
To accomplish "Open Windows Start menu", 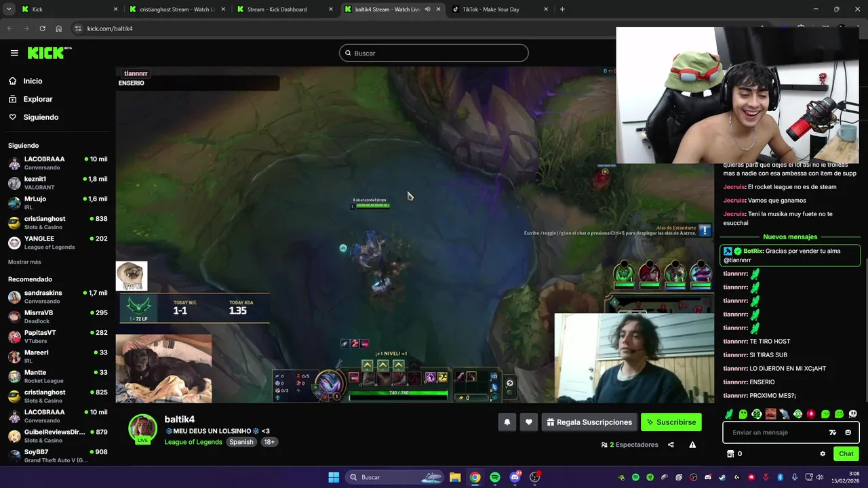I will pyautogui.click(x=334, y=477).
